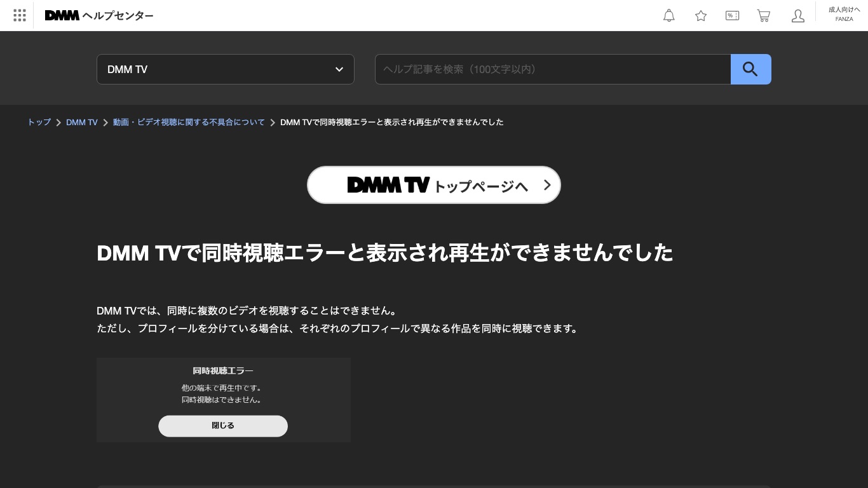Click the article title heading text

point(385,253)
